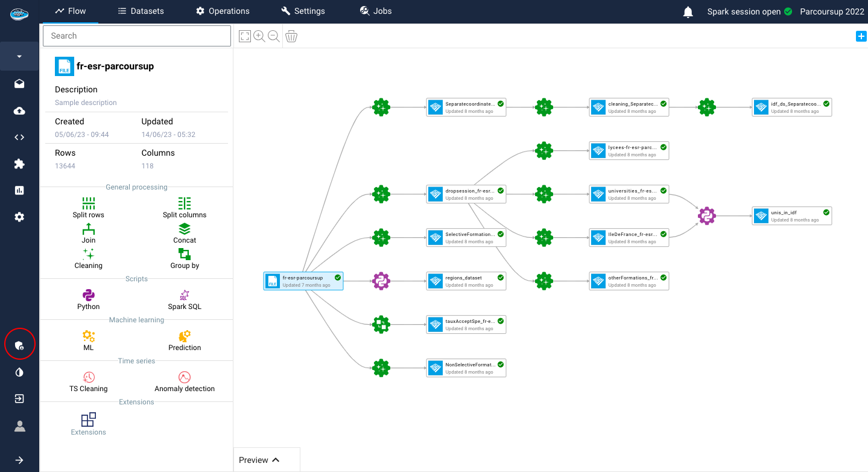
Task: Open the Python script tool
Action: click(x=88, y=295)
